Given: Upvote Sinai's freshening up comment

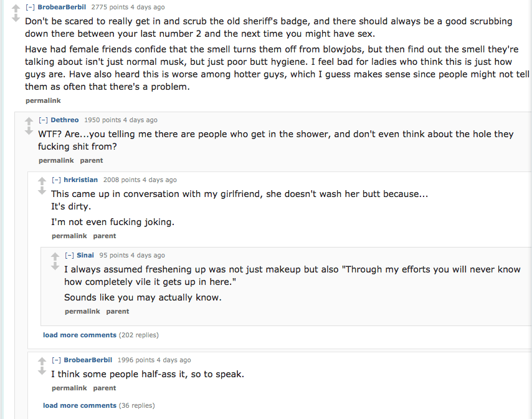Looking at the screenshot, I should 55,256.
